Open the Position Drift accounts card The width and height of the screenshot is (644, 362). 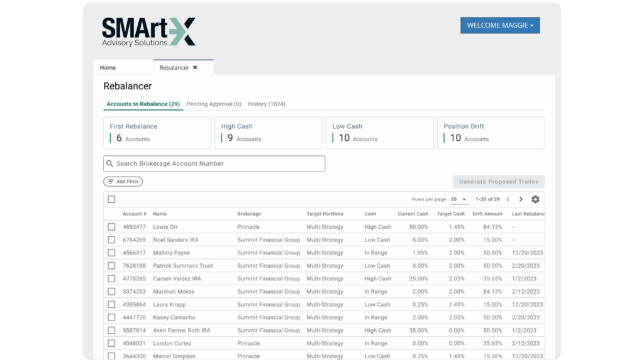click(x=491, y=133)
